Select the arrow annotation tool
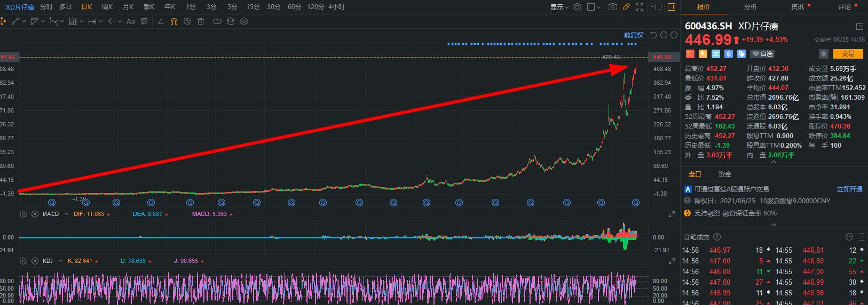This screenshot has height=305, width=868. tap(111, 21)
